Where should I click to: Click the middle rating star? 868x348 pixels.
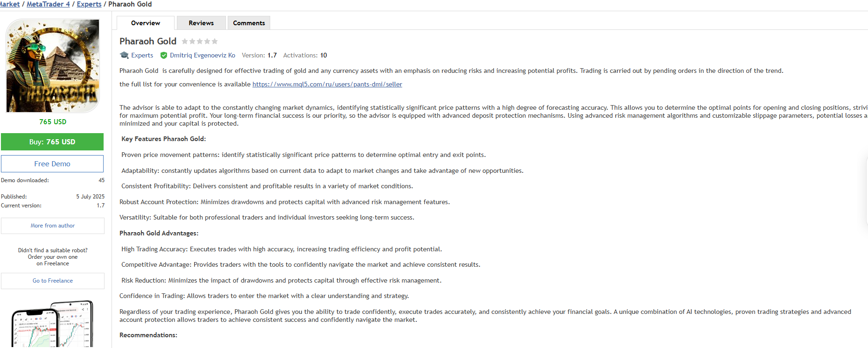(x=200, y=42)
